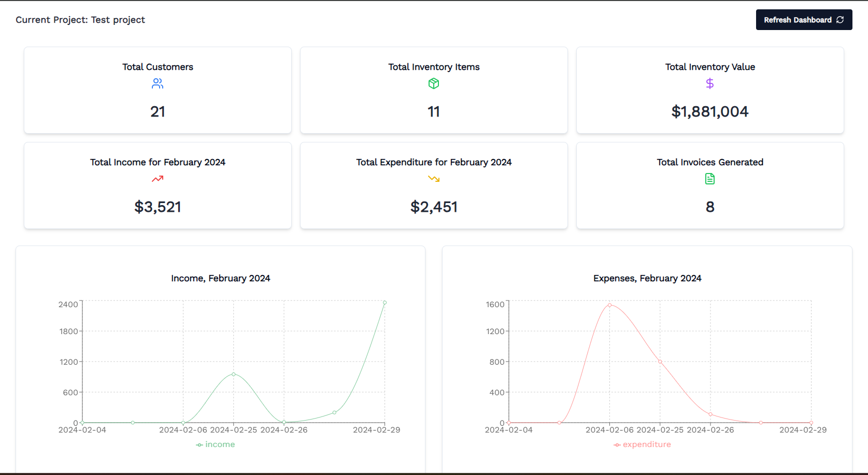
Task: Toggle the income legend item
Action: point(216,444)
